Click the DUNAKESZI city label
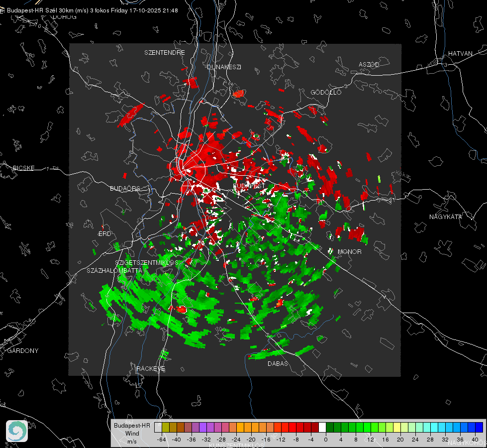 point(224,67)
